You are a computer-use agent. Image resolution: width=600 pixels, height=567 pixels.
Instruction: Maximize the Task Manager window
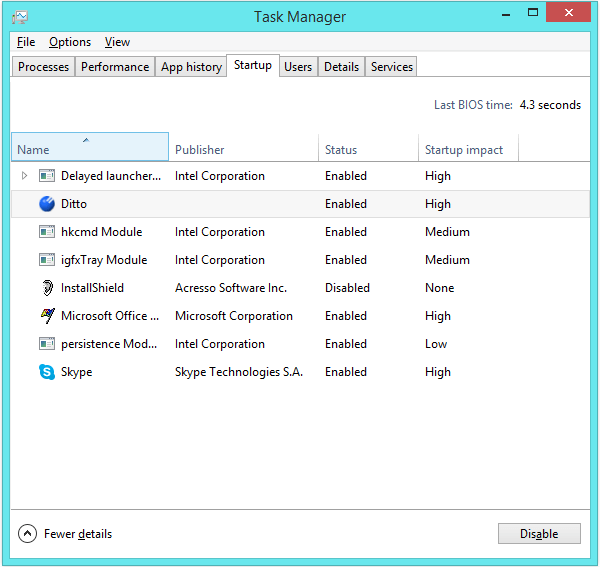533,13
